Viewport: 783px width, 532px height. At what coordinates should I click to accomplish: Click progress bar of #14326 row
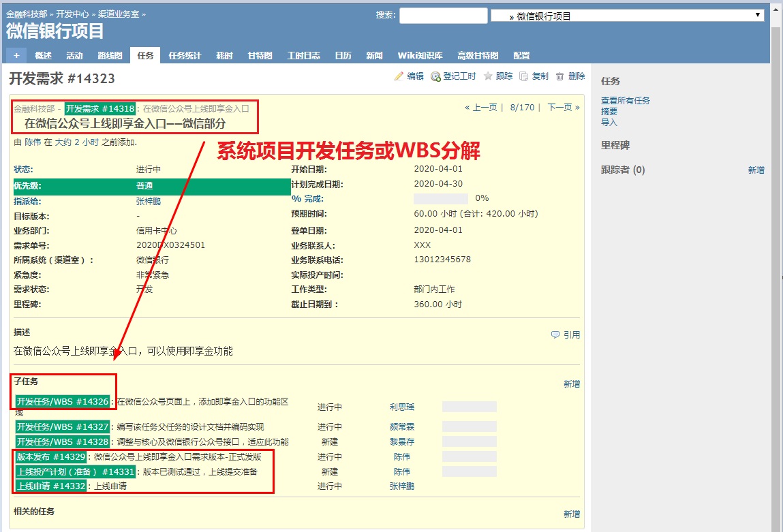coord(470,407)
